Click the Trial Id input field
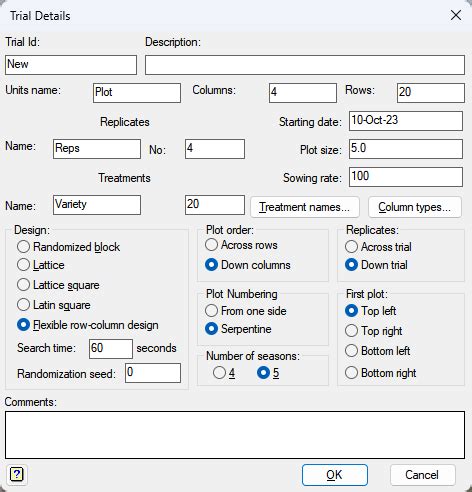The height and width of the screenshot is (492, 472). coord(71,65)
